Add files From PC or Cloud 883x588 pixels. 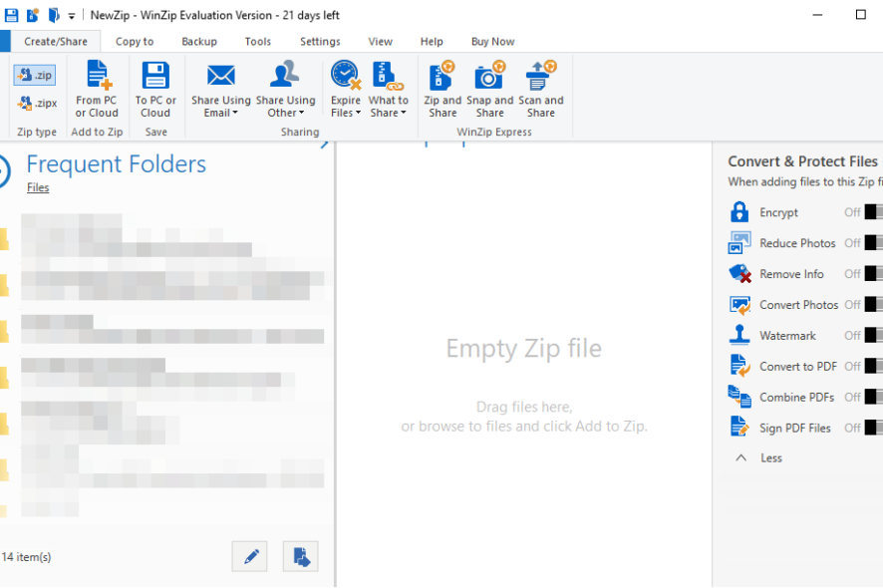coord(97,89)
